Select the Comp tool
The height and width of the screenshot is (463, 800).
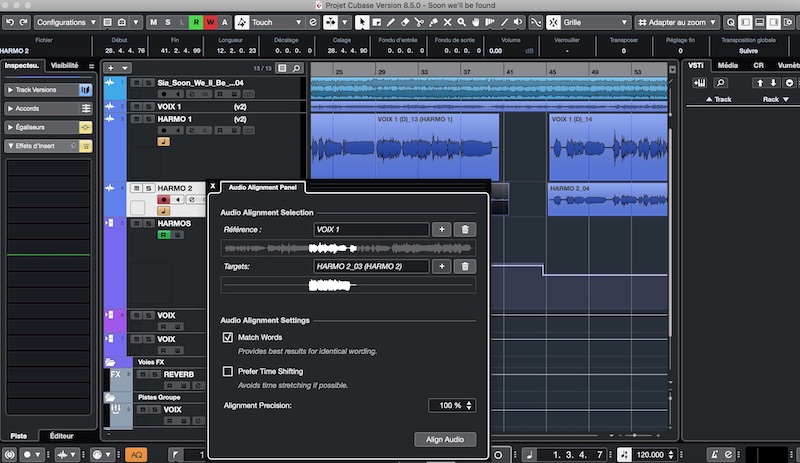coord(490,22)
